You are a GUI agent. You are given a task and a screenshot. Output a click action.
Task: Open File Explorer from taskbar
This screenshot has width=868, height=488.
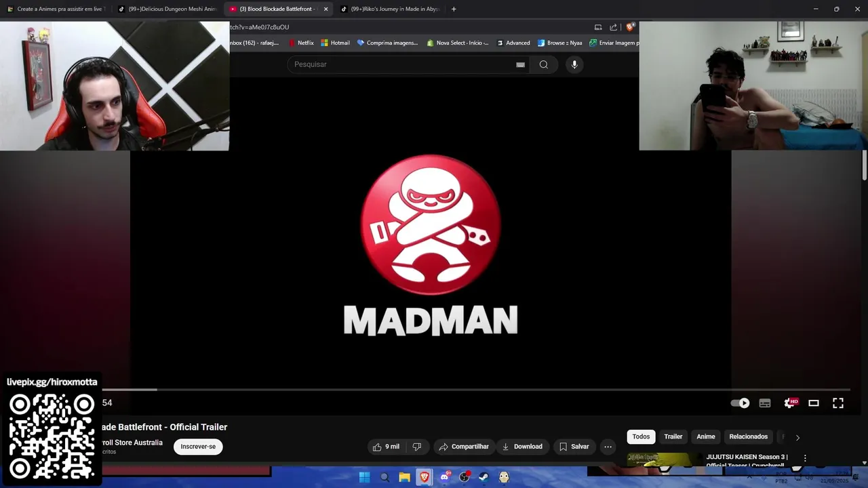coord(404,477)
